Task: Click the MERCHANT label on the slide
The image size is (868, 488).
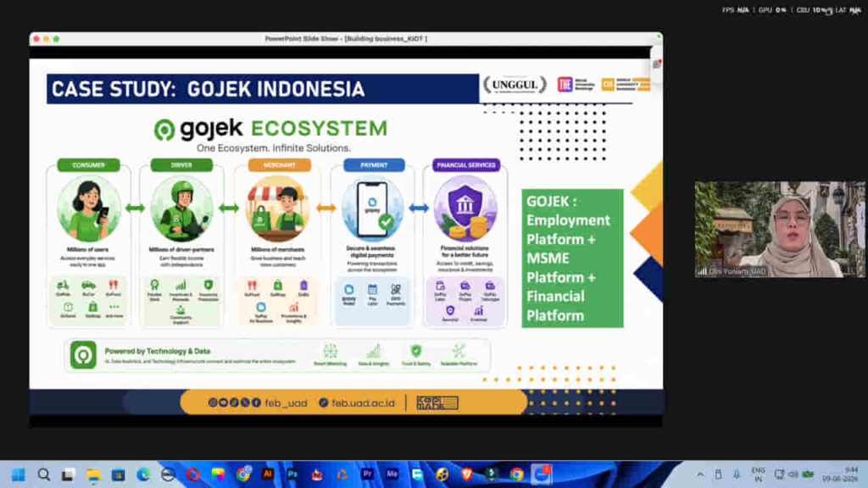Action: [279, 165]
